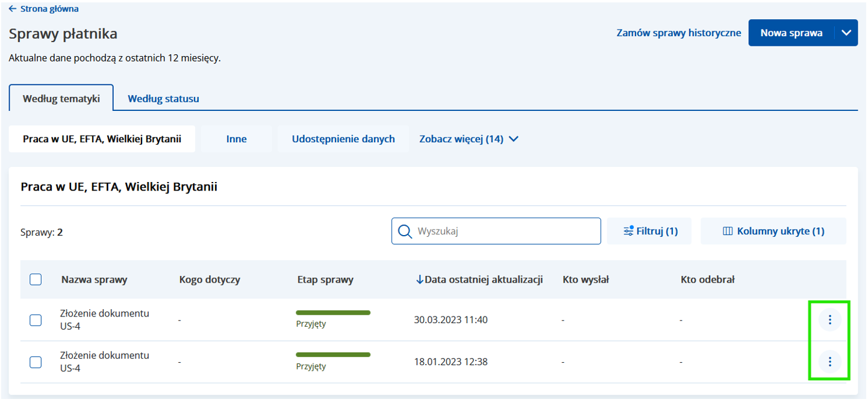The image size is (868, 402).
Task: Toggle the select-all checkbox in table header
Action: click(x=36, y=279)
